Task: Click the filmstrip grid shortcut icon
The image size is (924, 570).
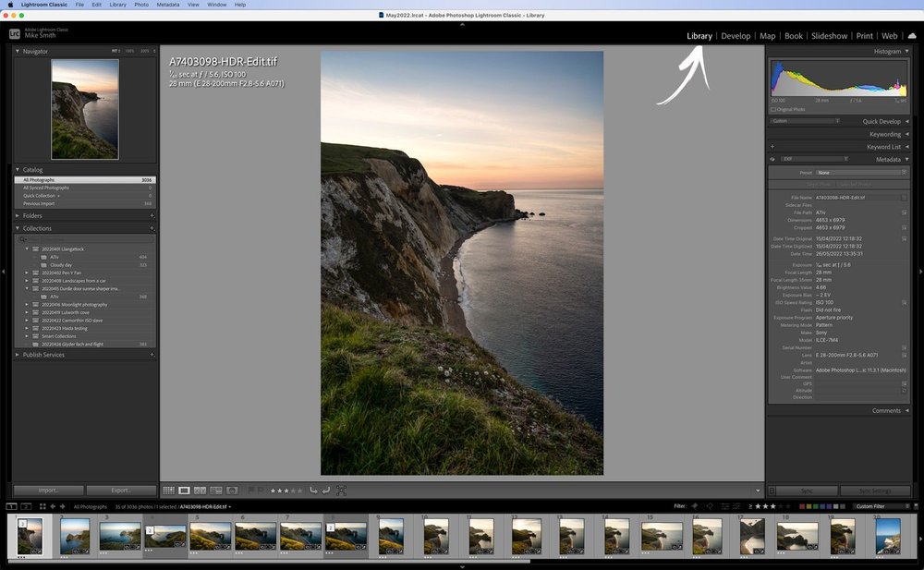Action: [43, 506]
